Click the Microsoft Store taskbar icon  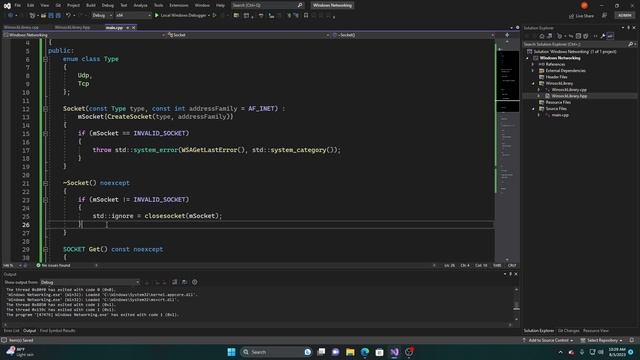point(380,352)
